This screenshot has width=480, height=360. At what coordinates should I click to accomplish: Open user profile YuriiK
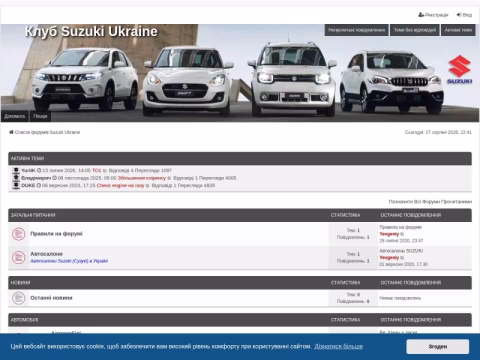click(28, 170)
